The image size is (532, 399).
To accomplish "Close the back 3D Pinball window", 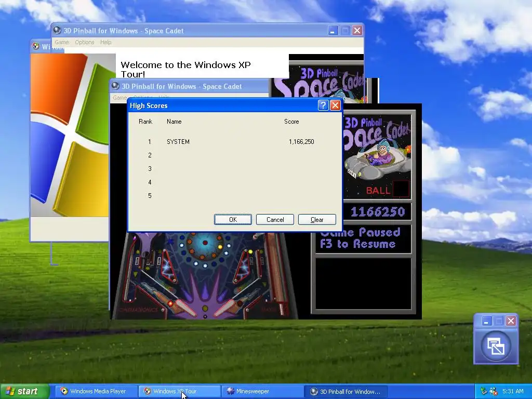I will 357,31.
